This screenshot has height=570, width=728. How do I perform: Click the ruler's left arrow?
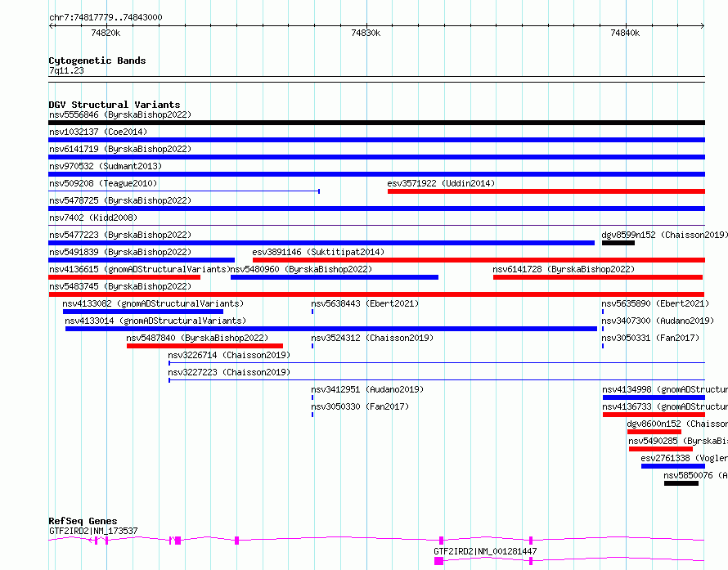click(51, 25)
